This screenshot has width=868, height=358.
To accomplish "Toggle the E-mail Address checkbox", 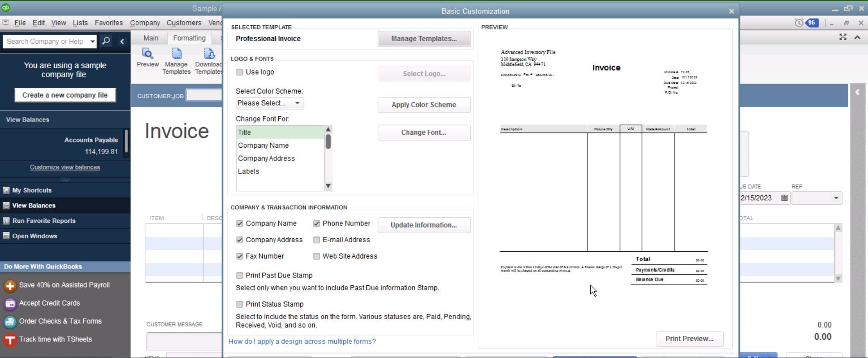I will pos(317,240).
